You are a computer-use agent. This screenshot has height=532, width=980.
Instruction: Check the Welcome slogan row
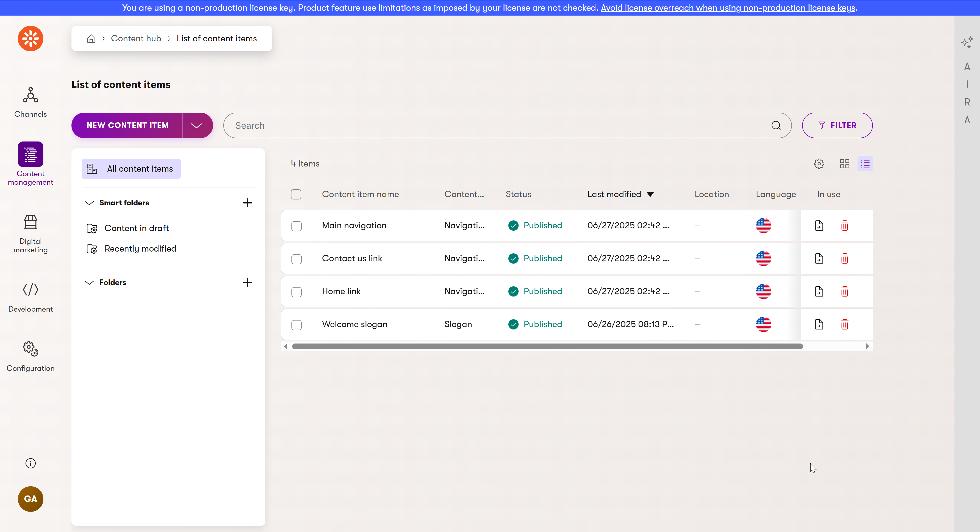pos(296,325)
